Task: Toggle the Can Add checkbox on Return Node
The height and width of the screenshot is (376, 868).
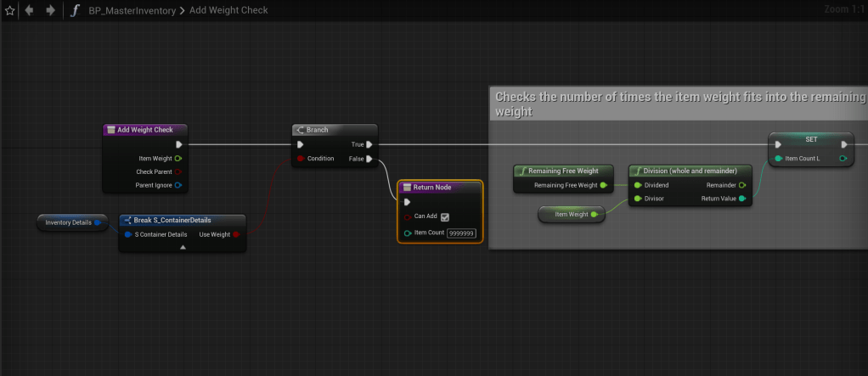Action: pos(444,216)
